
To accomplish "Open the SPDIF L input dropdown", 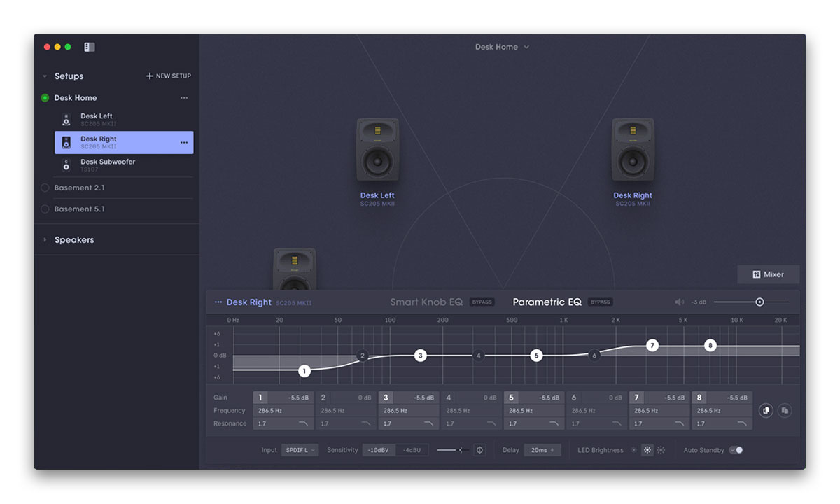I will [300, 450].
